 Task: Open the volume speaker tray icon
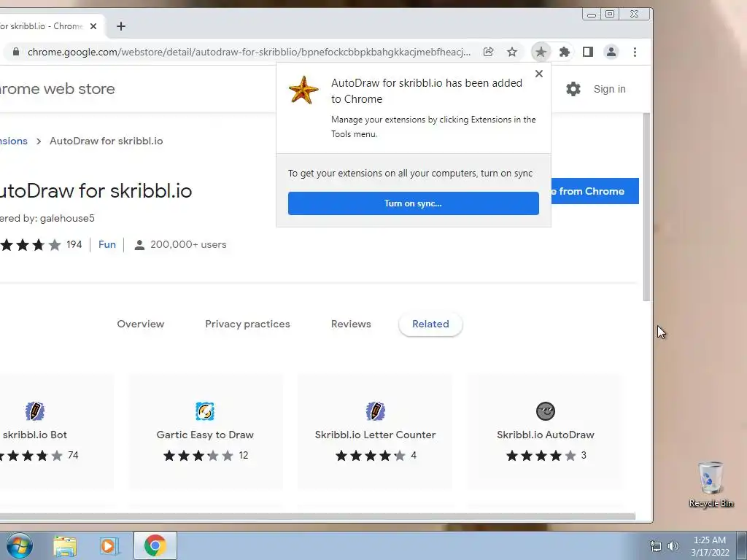pos(673,546)
